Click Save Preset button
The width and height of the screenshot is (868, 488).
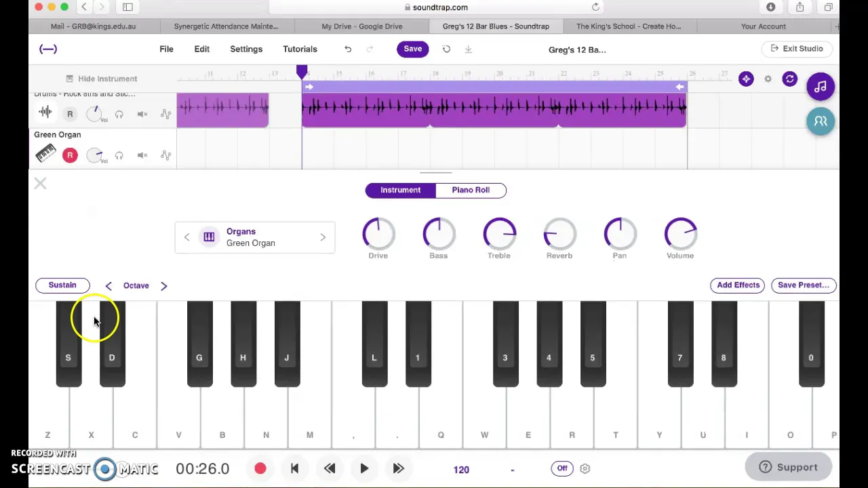(x=804, y=285)
